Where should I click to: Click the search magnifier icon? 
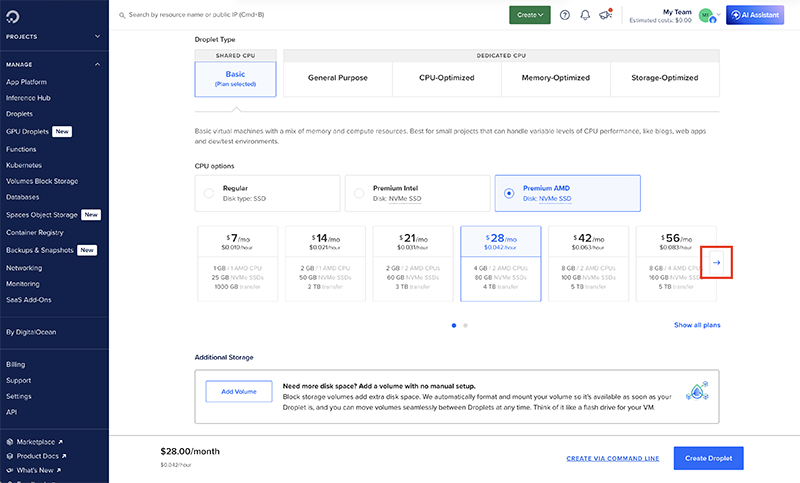pyautogui.click(x=122, y=16)
